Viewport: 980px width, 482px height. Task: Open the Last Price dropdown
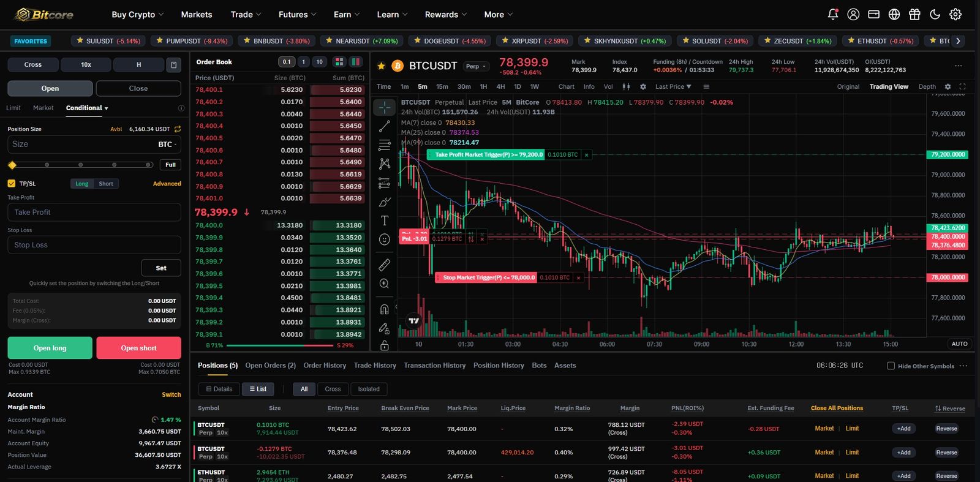tap(673, 86)
